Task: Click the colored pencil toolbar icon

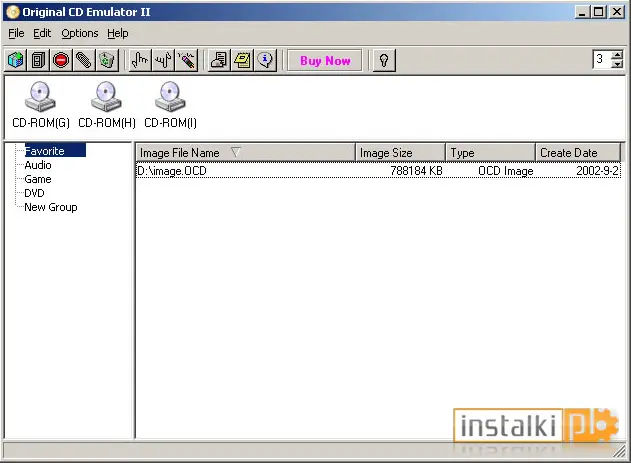Action: click(186, 61)
